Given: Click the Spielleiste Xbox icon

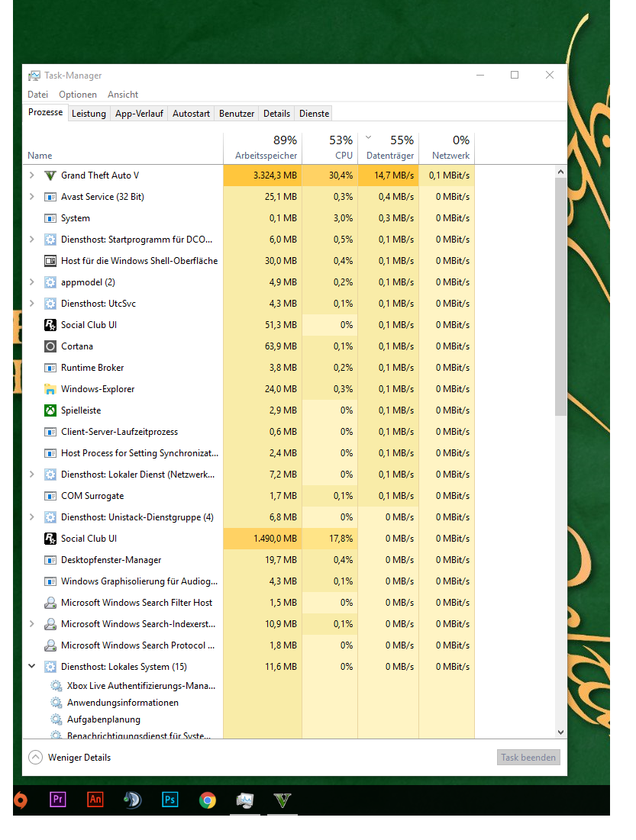Looking at the screenshot, I should pyautogui.click(x=50, y=411).
